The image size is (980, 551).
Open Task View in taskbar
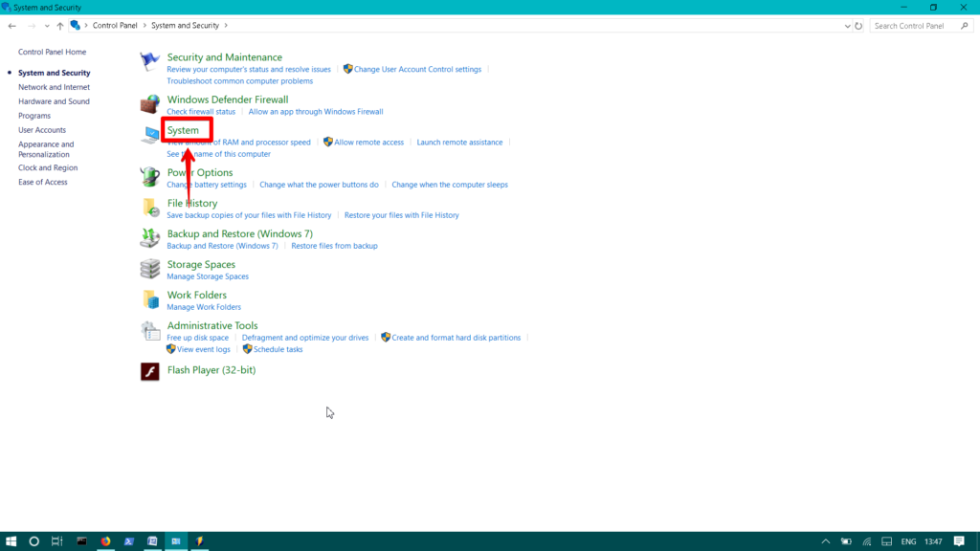(x=56, y=541)
